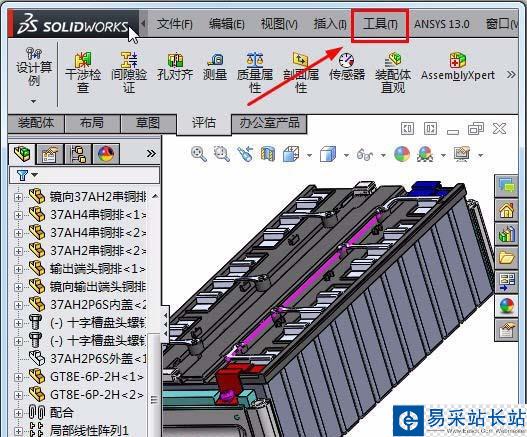The width and height of the screenshot is (527, 437).
Task: Click the Display Style box icon
Action: point(328,154)
